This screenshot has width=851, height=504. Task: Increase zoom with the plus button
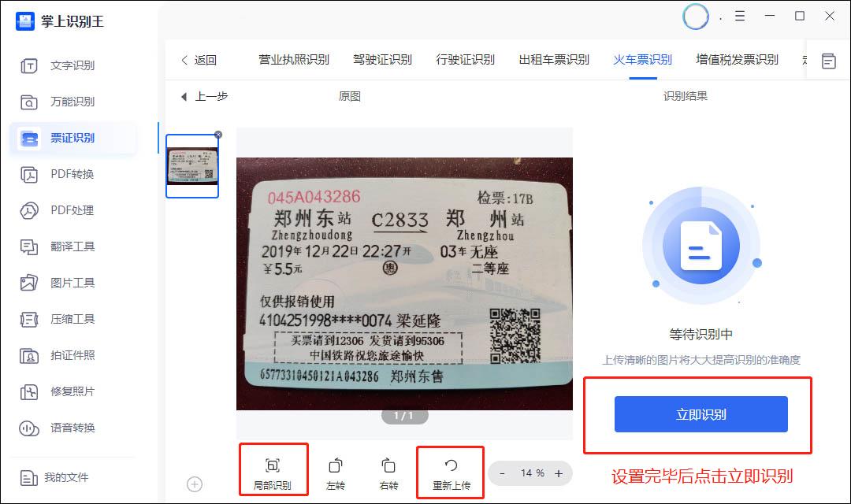point(559,473)
